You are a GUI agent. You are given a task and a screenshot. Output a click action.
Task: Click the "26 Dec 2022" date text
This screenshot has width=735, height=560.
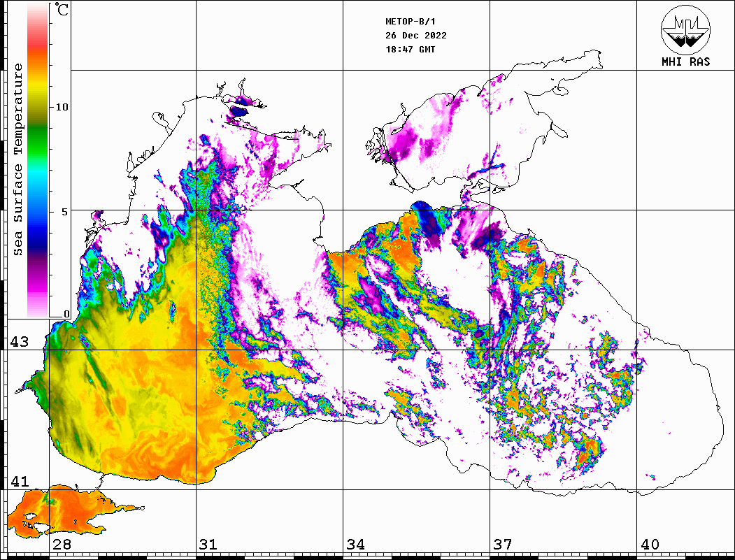coord(416,36)
